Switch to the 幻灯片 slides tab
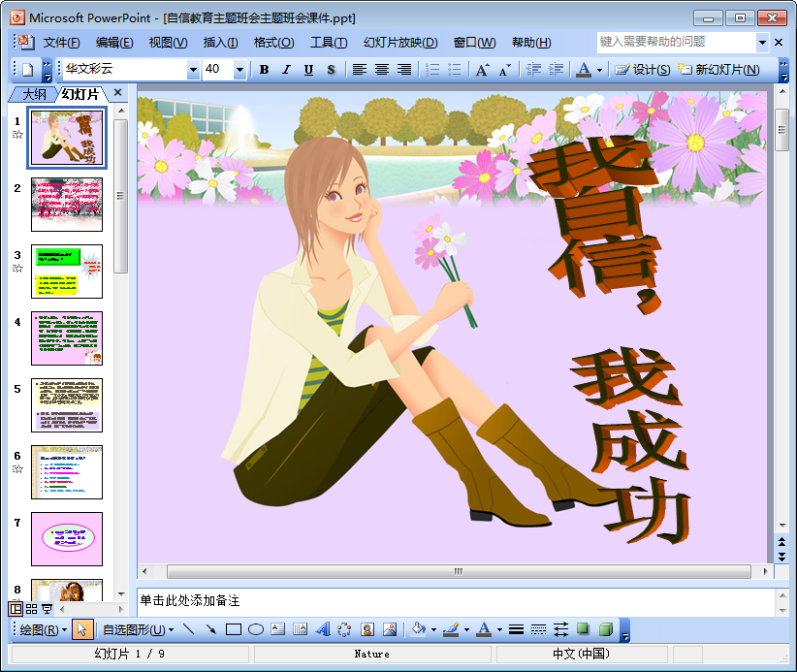The image size is (797, 672). (80, 94)
